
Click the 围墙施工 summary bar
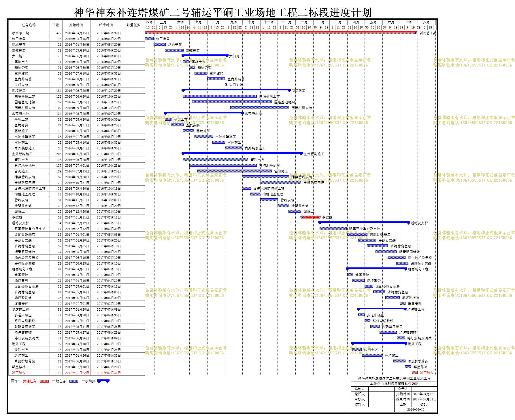click(x=236, y=90)
